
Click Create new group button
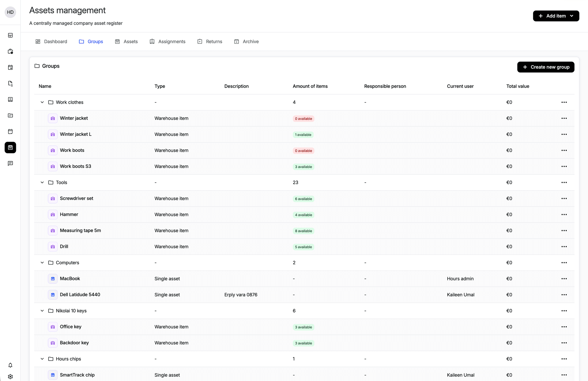[x=546, y=67]
